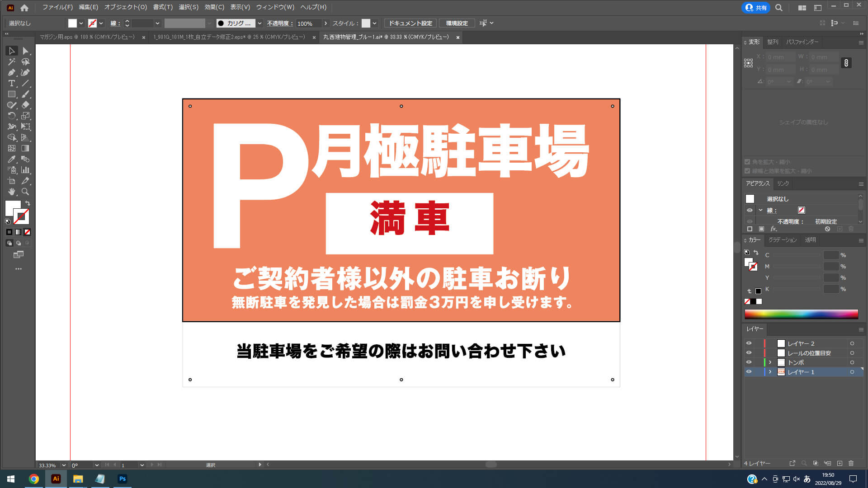The width and height of the screenshot is (868, 488).
Task: Toggle 角を拡大・縮小 checkbox
Action: (747, 162)
